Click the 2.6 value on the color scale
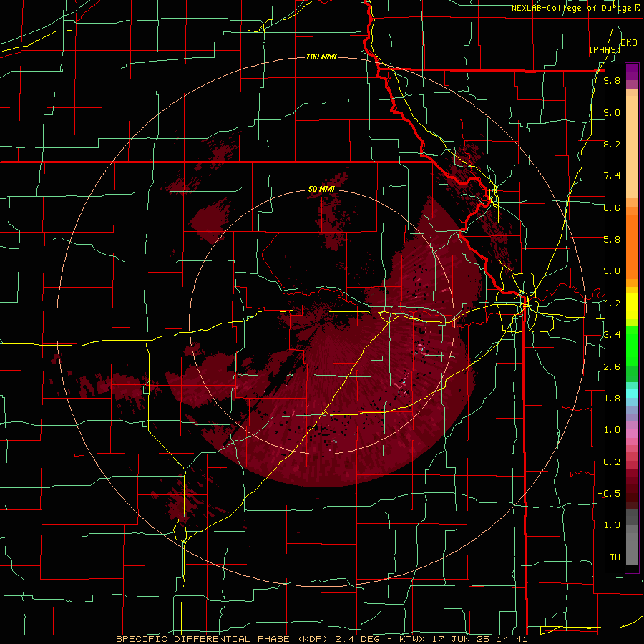 (x=612, y=367)
